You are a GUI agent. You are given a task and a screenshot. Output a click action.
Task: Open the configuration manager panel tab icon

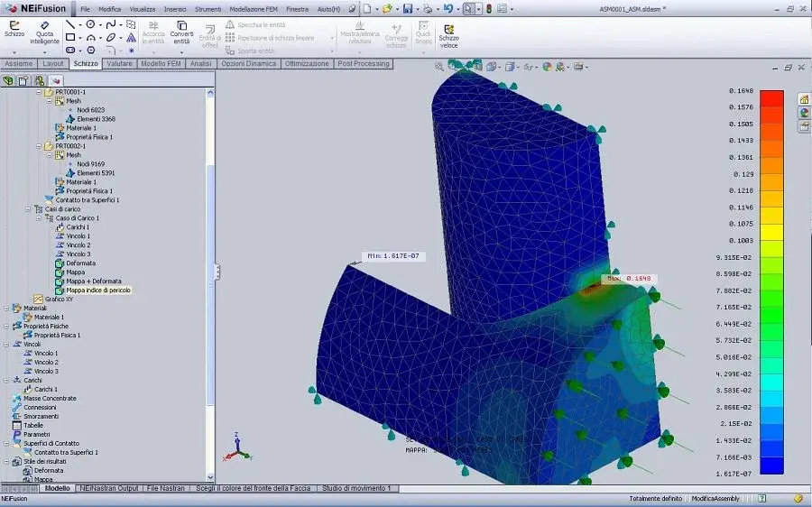tap(40, 81)
